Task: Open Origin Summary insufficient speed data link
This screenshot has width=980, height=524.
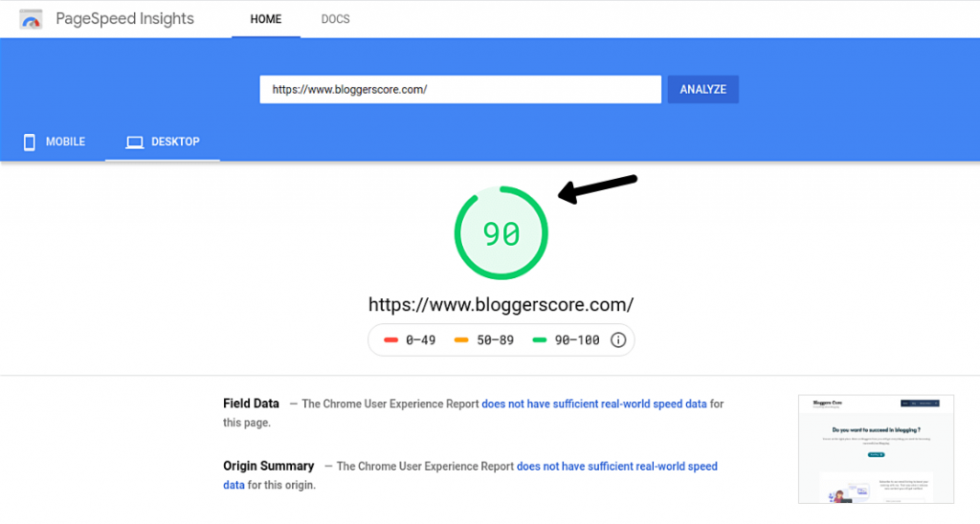Action: tap(617, 467)
